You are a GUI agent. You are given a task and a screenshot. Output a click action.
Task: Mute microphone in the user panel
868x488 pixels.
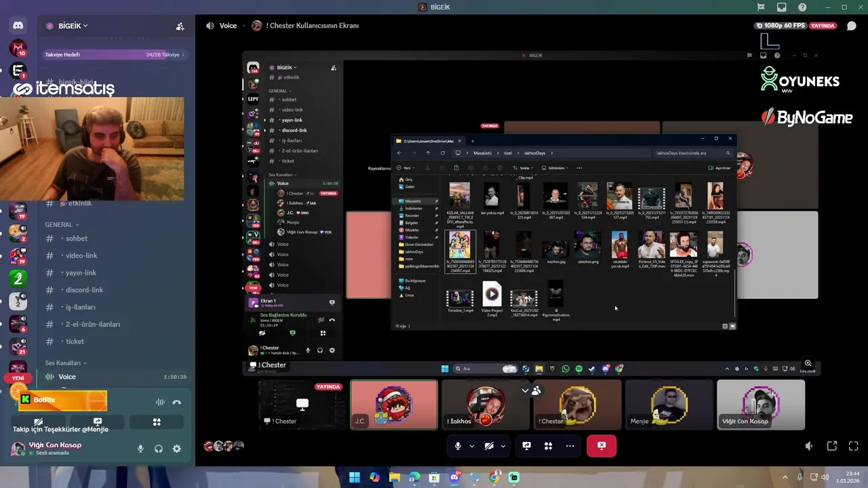coord(141,449)
